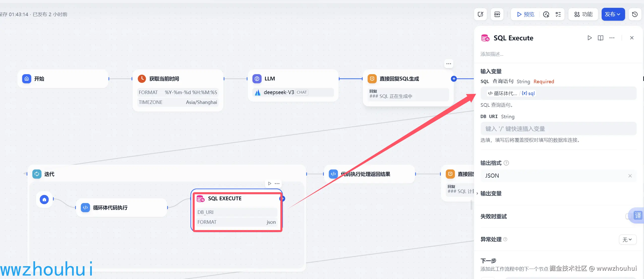Click the blue plus handle on the 直接回复SQL生成 node
The height and width of the screenshot is (279, 644).
click(x=454, y=79)
